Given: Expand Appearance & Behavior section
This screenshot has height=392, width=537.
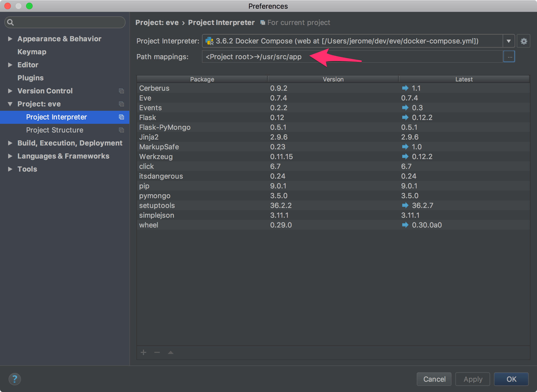Looking at the screenshot, I should (x=10, y=39).
